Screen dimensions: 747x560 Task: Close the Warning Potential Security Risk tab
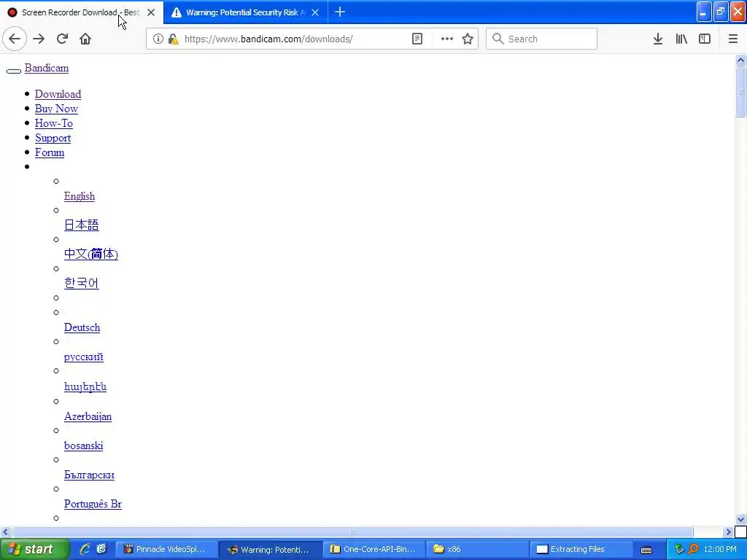(315, 12)
